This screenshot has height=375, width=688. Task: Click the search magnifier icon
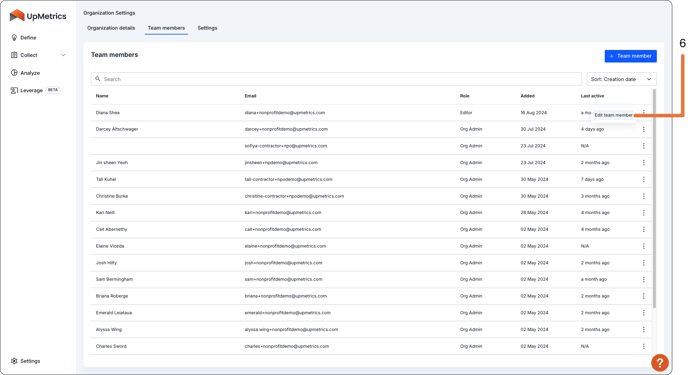pos(98,79)
